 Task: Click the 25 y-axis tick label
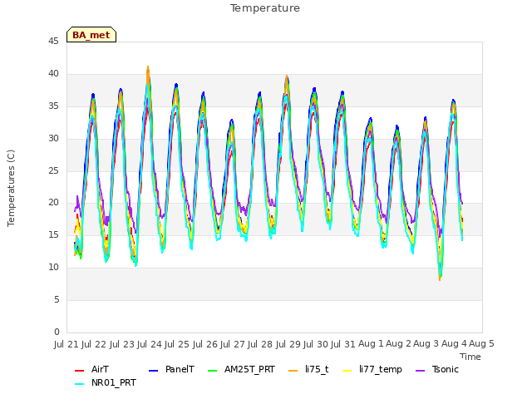(53, 170)
